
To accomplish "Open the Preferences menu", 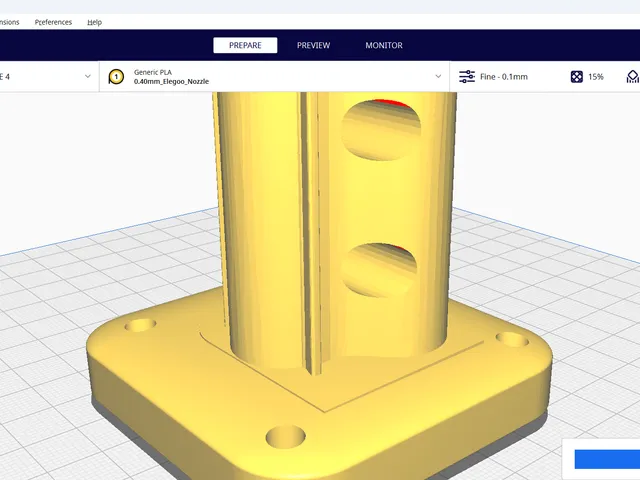I will pyautogui.click(x=53, y=22).
